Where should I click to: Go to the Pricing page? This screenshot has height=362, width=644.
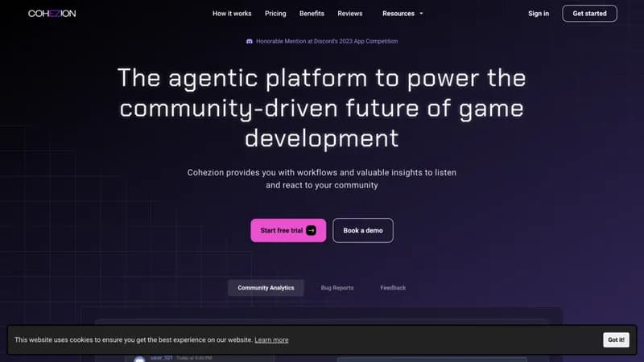275,14
